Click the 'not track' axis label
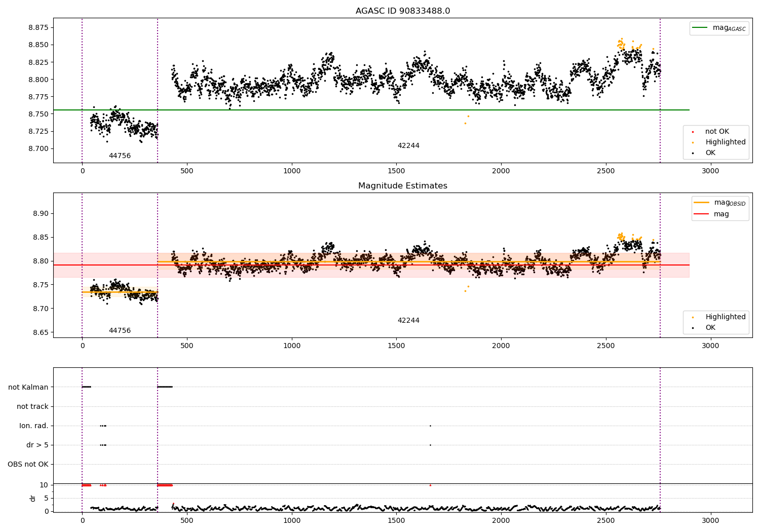The height and width of the screenshot is (532, 760). point(32,407)
